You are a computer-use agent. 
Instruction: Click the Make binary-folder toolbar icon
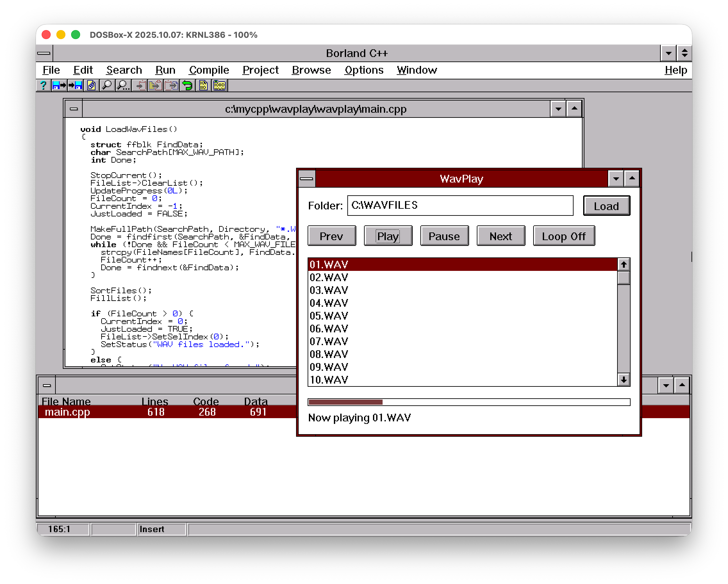pyautogui.click(x=219, y=86)
